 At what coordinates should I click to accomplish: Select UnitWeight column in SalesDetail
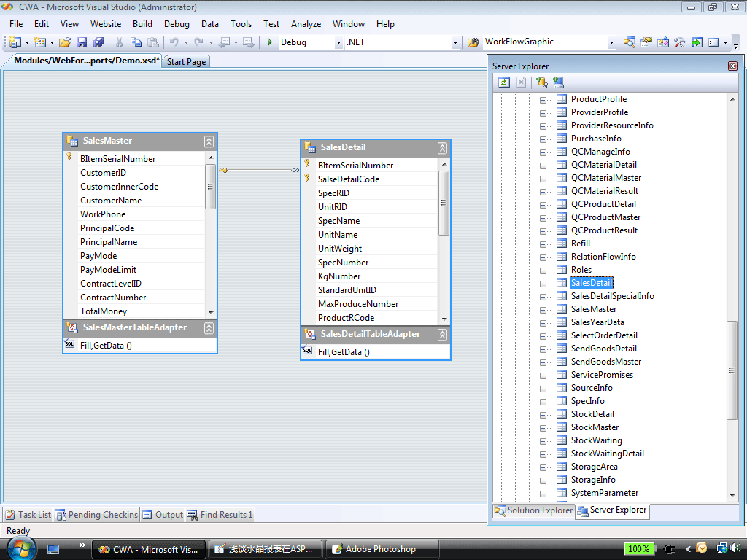click(340, 249)
